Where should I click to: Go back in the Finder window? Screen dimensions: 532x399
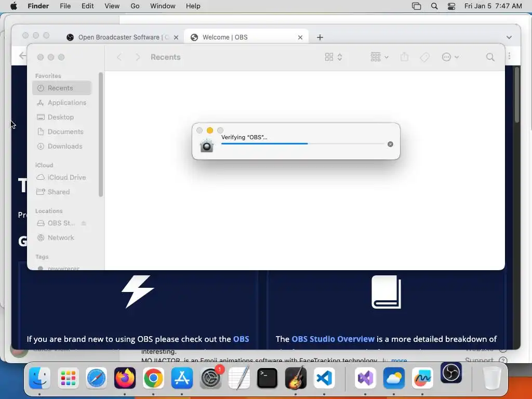[119, 57]
